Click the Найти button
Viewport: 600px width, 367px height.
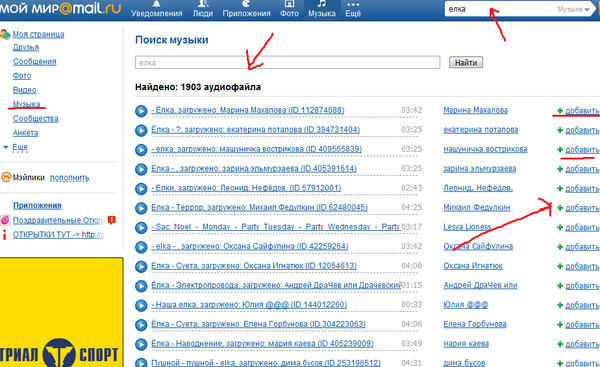coord(466,62)
